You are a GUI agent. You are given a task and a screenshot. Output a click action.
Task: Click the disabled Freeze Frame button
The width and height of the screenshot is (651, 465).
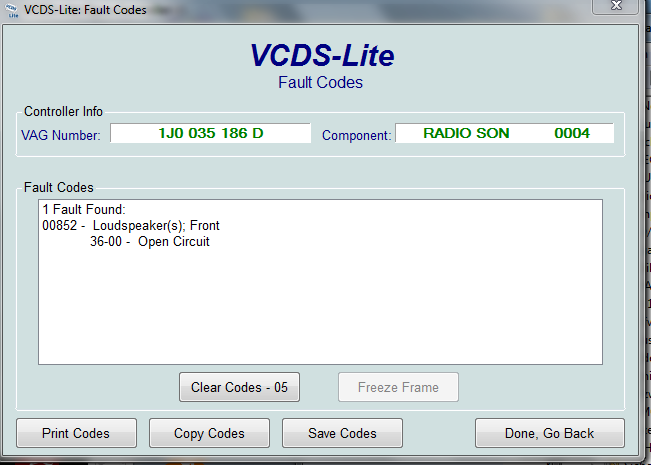click(x=398, y=387)
